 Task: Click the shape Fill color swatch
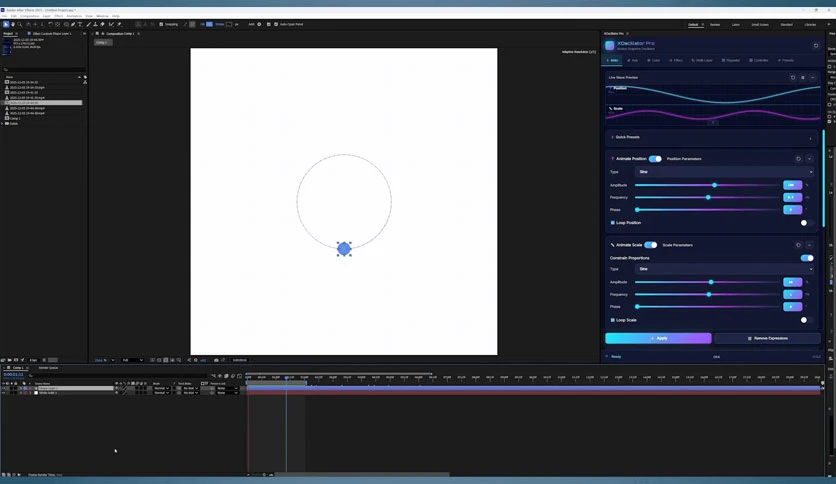(x=210, y=24)
